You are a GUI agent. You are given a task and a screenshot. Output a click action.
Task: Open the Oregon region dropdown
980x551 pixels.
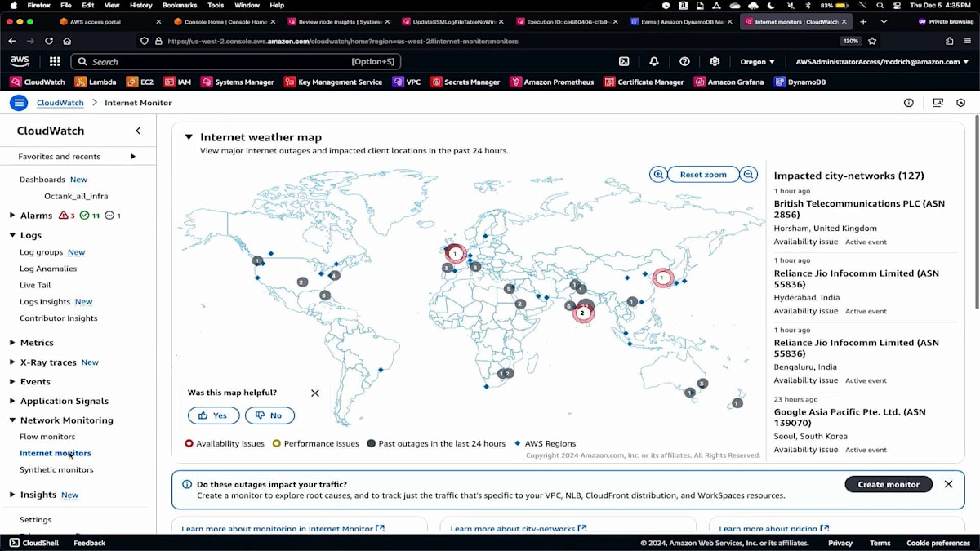click(757, 61)
